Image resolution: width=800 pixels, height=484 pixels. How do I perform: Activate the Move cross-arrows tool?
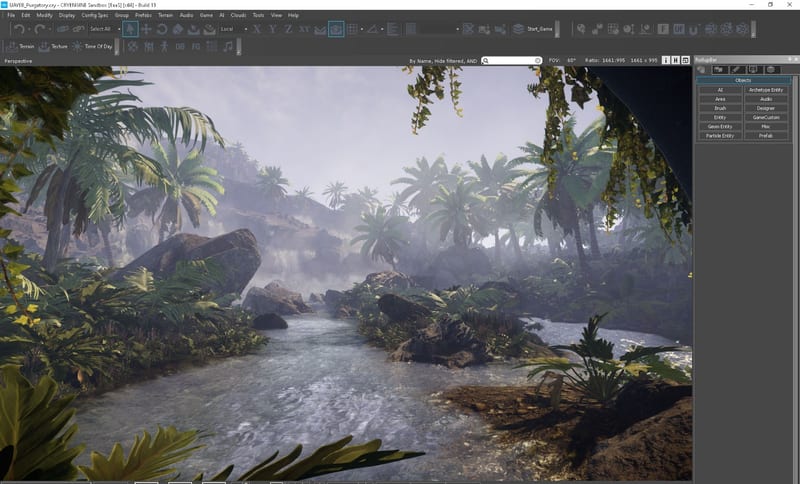[x=146, y=29]
